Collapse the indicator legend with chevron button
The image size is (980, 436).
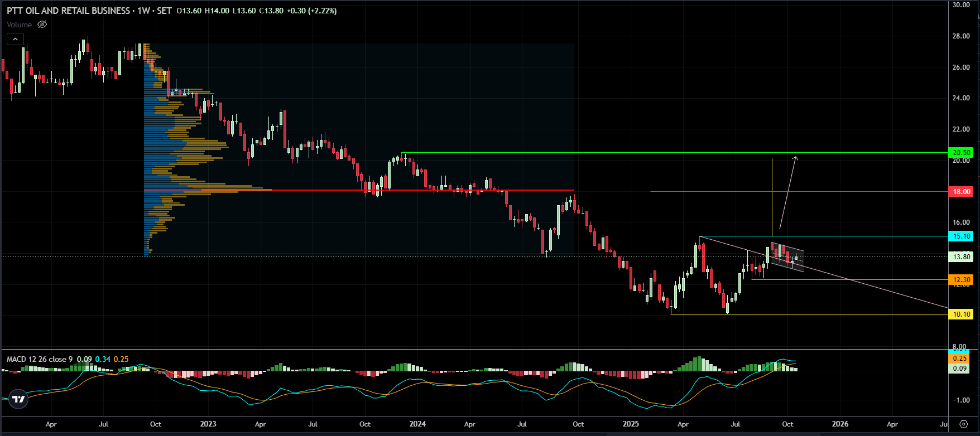15,39
